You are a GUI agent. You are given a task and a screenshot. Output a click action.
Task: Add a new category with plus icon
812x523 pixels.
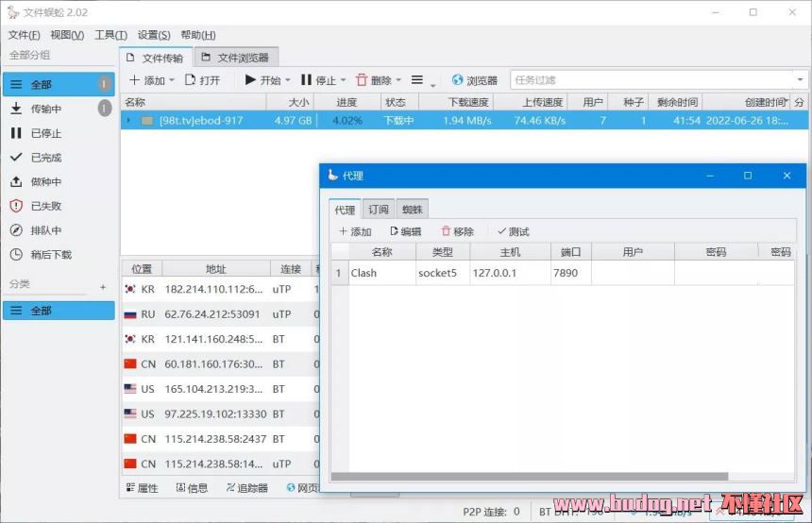point(104,286)
